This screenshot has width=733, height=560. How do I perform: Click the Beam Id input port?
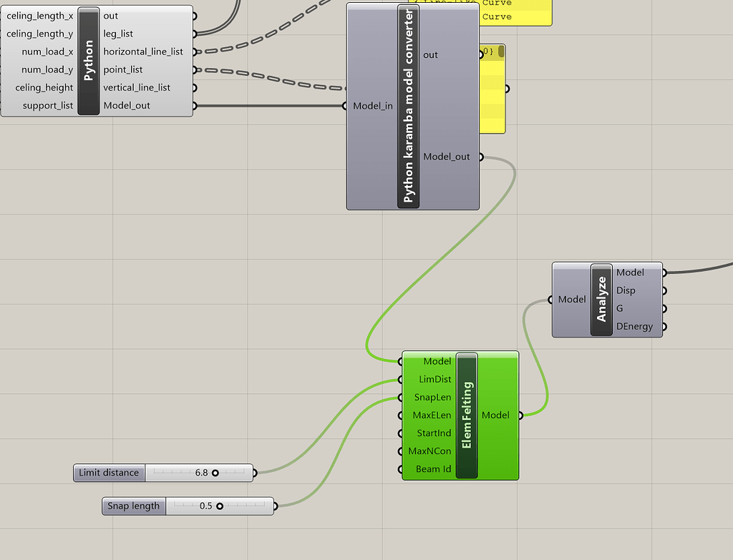(x=401, y=468)
